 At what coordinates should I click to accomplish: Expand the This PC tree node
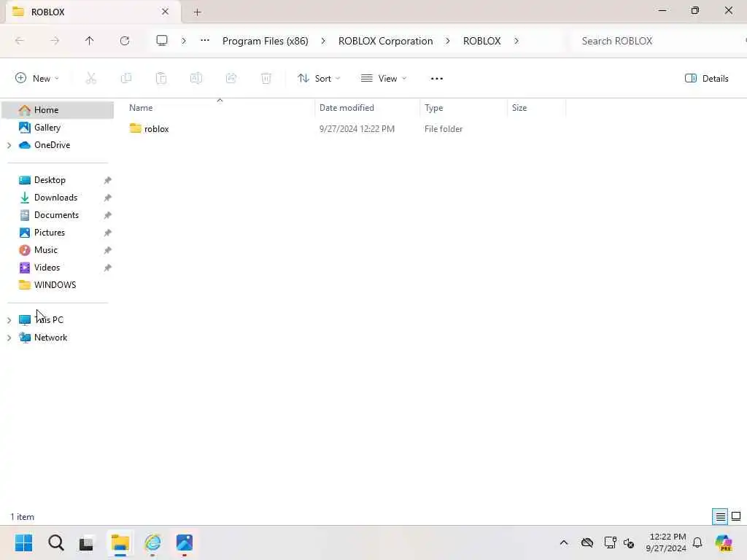9,320
